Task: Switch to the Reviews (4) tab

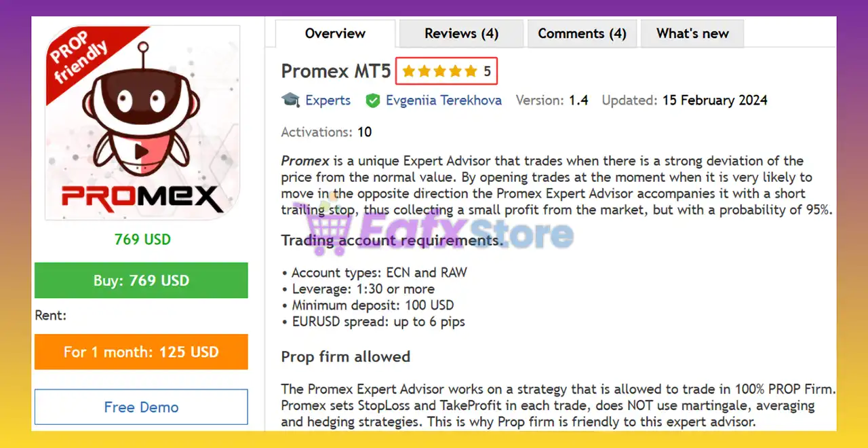Action: (461, 33)
